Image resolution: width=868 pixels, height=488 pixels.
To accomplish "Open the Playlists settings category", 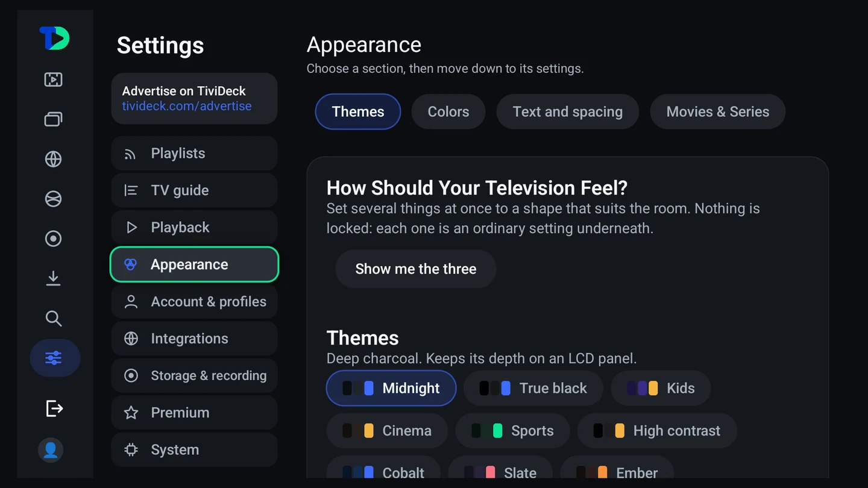I will tap(194, 153).
